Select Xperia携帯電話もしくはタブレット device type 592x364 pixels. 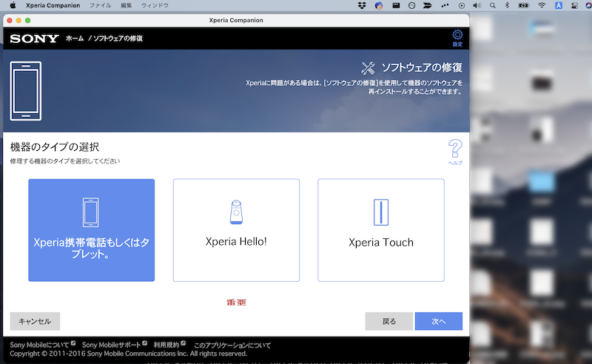[92, 230]
